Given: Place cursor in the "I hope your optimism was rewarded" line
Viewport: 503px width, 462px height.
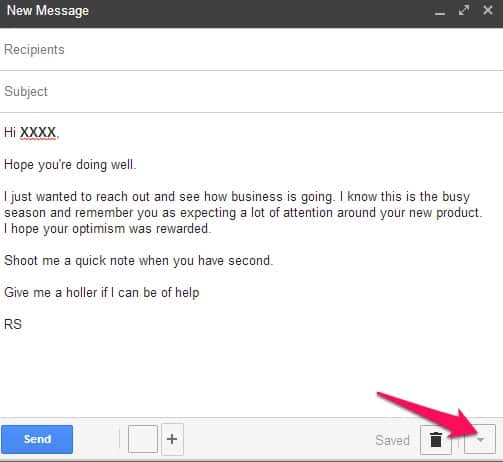Looking at the screenshot, I should 107,229.
